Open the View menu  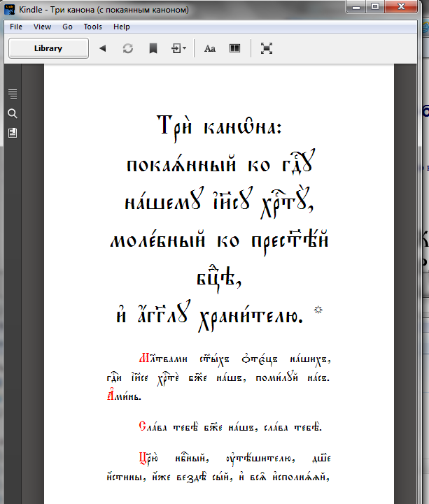click(42, 27)
